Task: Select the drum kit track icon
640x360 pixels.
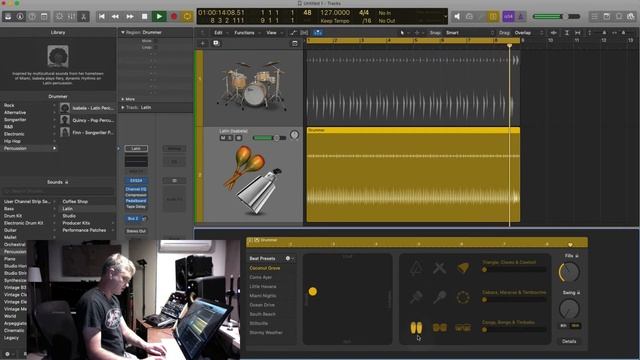Action: 253,87
